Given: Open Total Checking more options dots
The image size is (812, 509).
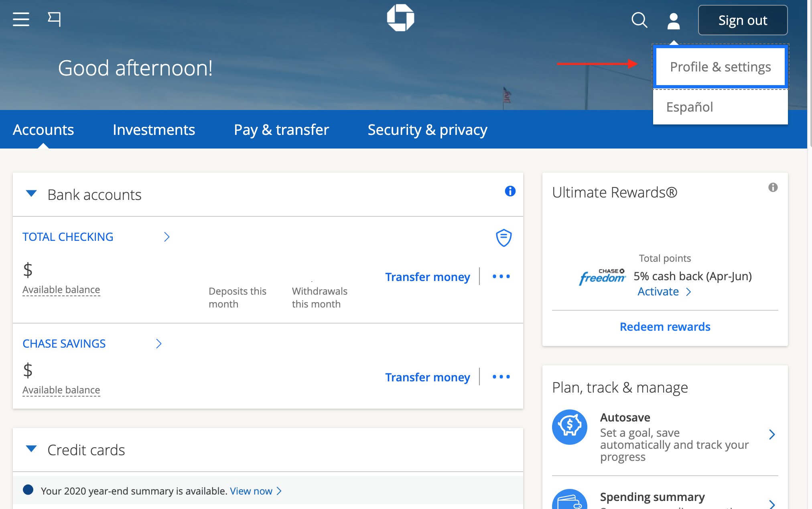Looking at the screenshot, I should [501, 277].
